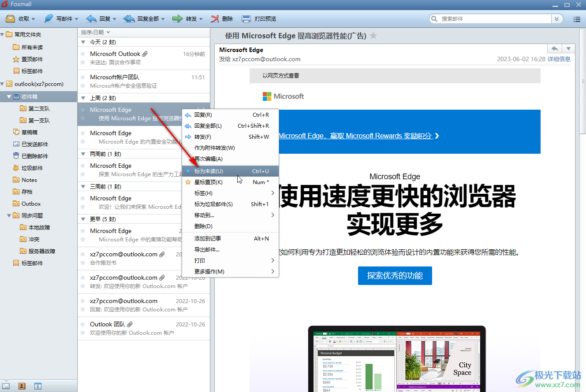This screenshot has height=392, width=586.
Task: Switch to mail view icon in bottom bar
Action: tap(7, 386)
